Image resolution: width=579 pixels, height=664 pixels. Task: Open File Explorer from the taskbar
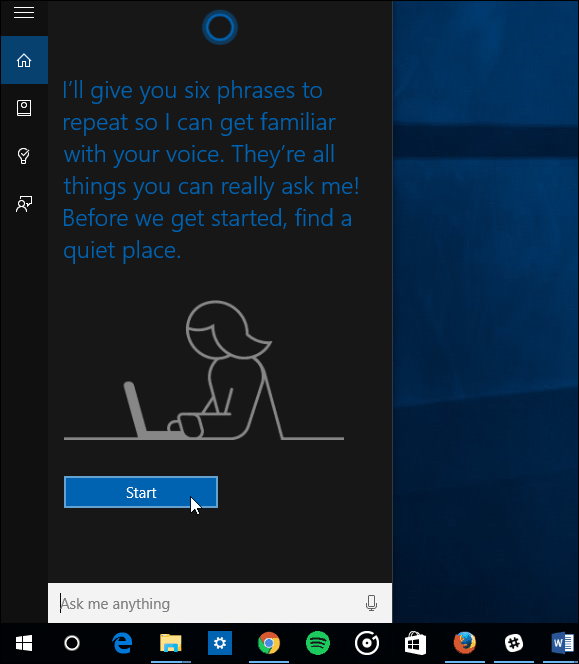click(171, 643)
